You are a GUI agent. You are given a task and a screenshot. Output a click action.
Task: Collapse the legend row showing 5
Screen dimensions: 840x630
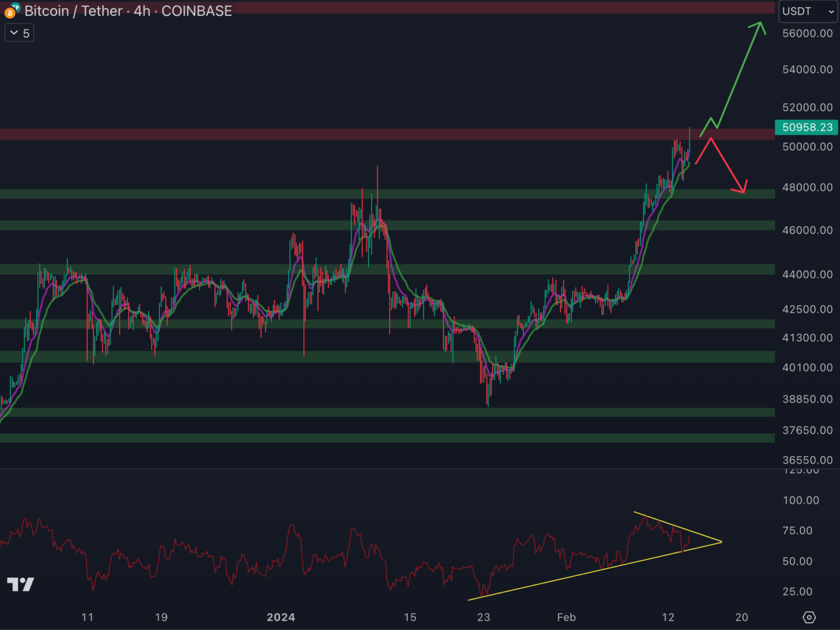pyautogui.click(x=26, y=33)
